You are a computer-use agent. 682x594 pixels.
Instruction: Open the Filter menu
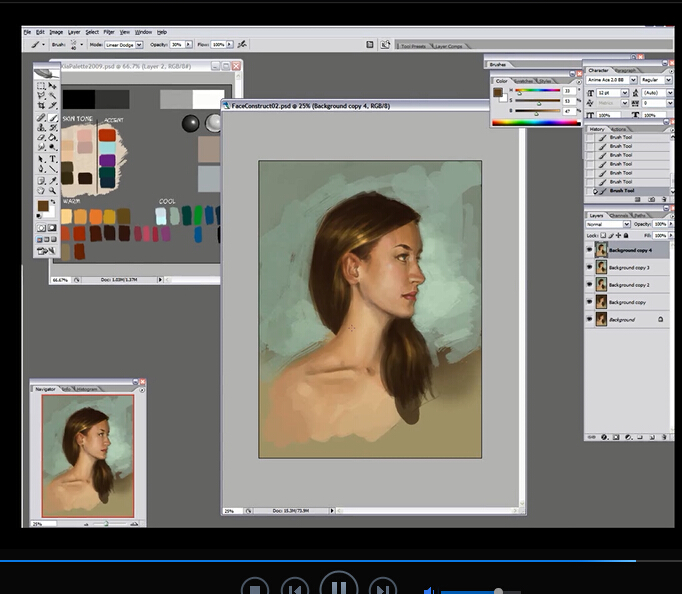tap(108, 32)
